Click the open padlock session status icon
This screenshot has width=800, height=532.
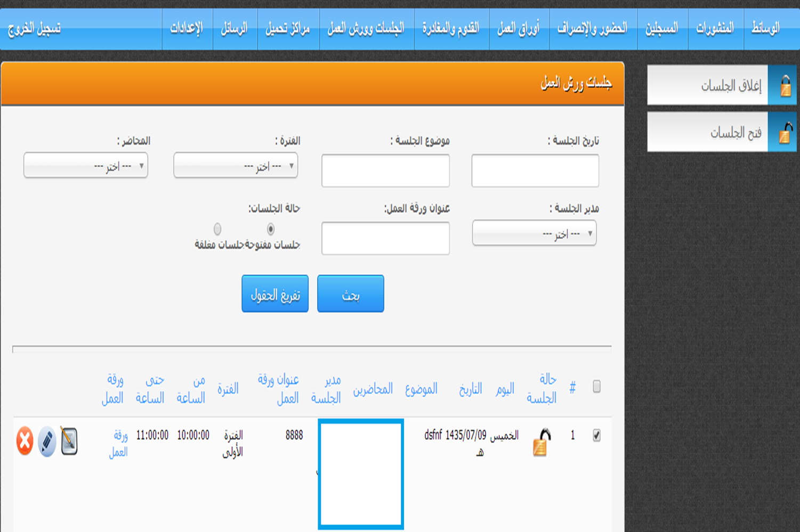point(541,443)
